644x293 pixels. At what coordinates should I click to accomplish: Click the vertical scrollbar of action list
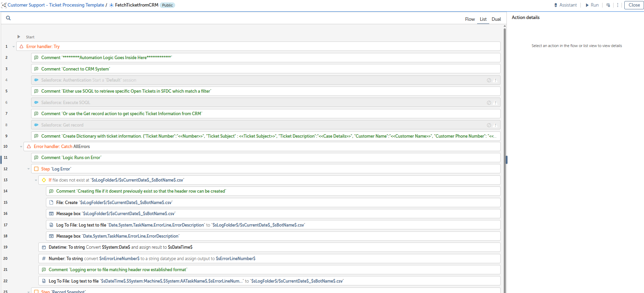(x=504, y=104)
